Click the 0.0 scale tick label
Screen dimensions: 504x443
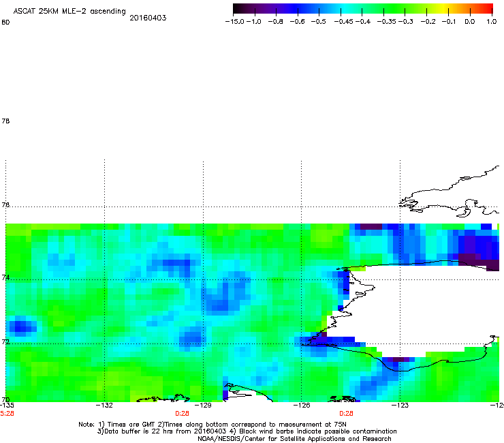click(470, 22)
